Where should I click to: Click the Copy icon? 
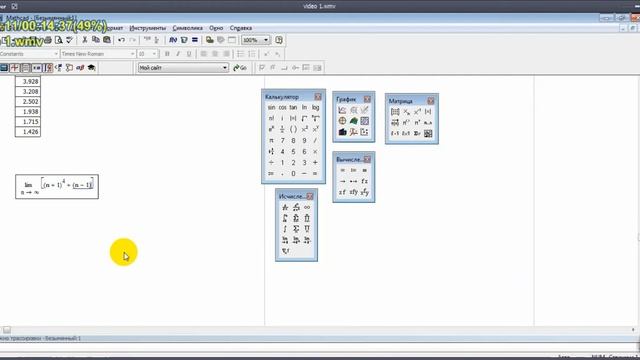96,40
